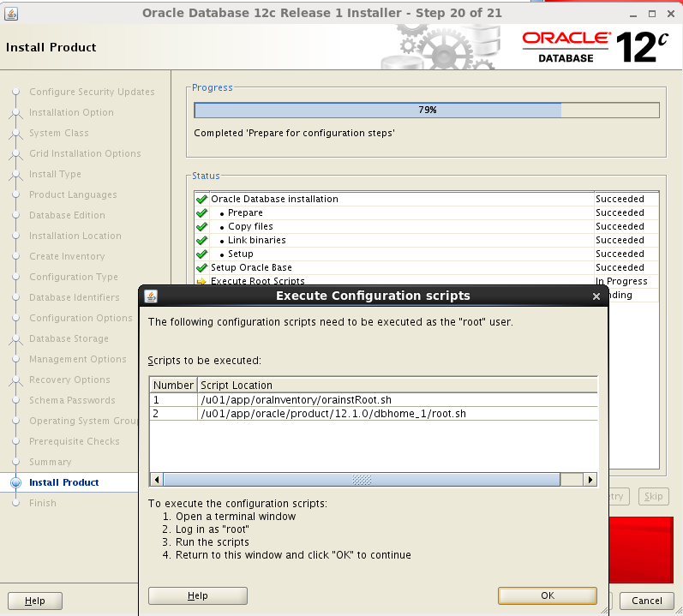
Task: Select the active Install Product step
Action: pos(63,482)
